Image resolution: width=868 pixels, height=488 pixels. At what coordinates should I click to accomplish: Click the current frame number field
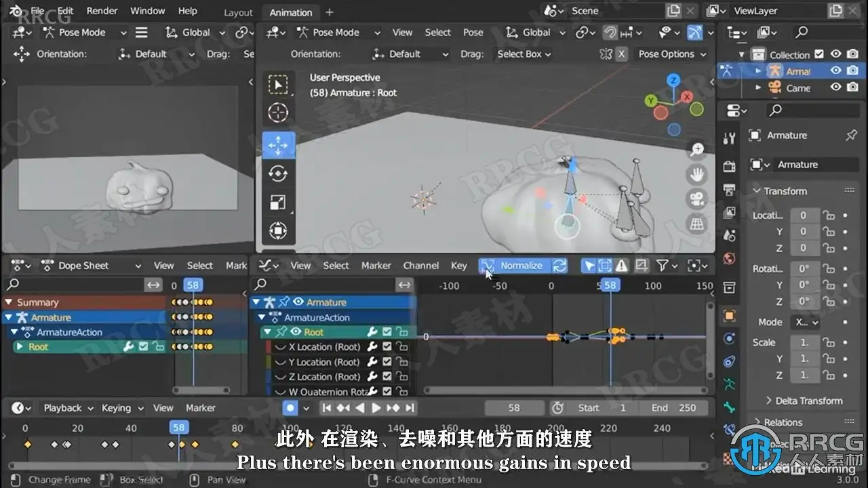[514, 408]
